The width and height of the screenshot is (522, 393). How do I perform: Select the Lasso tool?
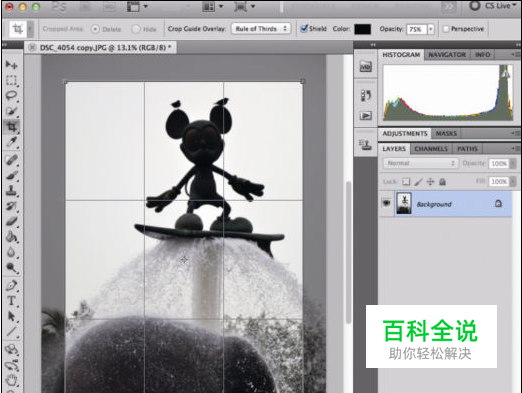click(x=11, y=96)
